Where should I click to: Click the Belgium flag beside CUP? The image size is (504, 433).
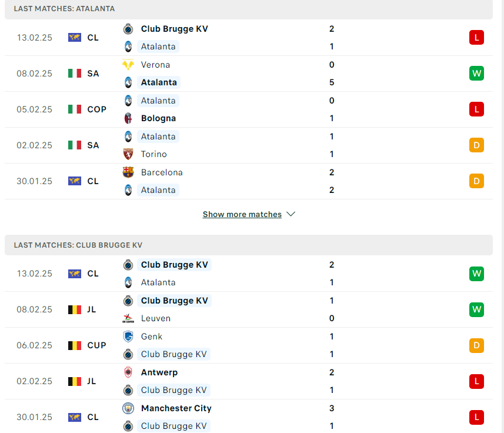(75, 345)
